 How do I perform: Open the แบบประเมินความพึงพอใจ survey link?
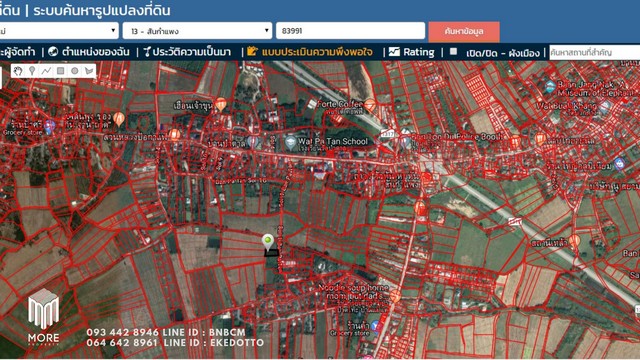[x=311, y=52]
